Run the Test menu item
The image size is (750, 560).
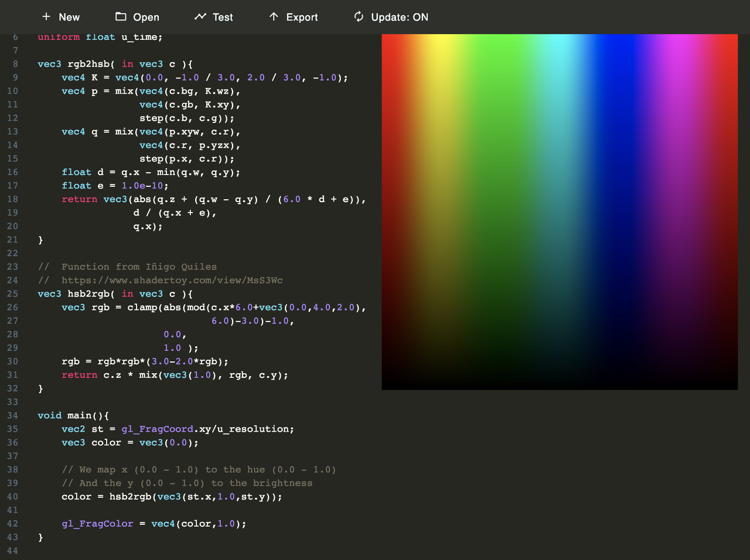[223, 17]
